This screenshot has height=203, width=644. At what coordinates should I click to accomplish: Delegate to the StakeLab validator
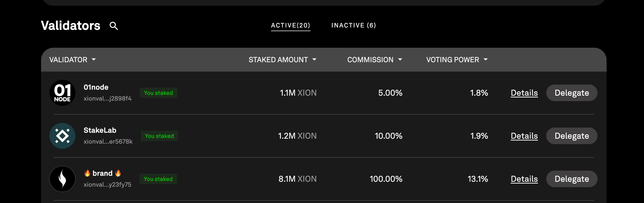coord(572,136)
